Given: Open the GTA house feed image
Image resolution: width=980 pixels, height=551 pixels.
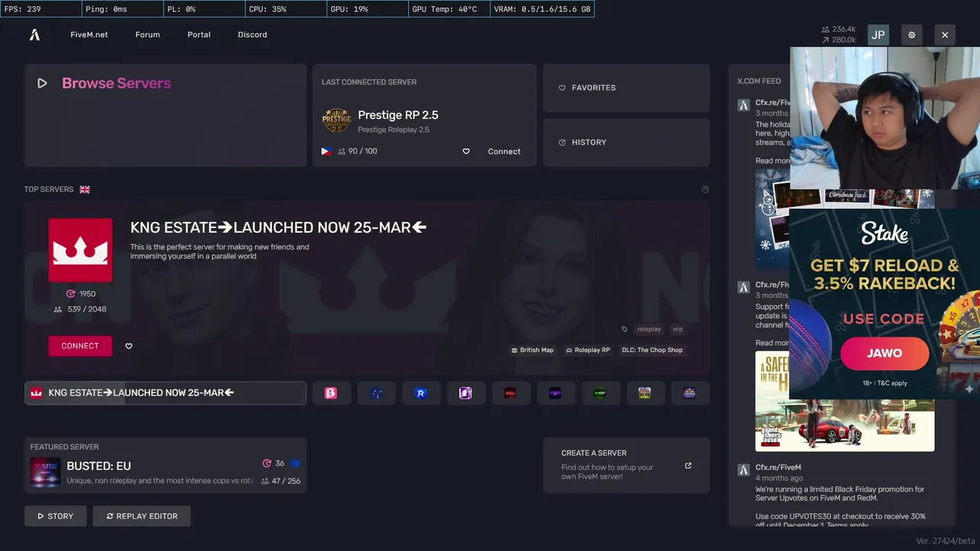Looking at the screenshot, I should (x=845, y=401).
